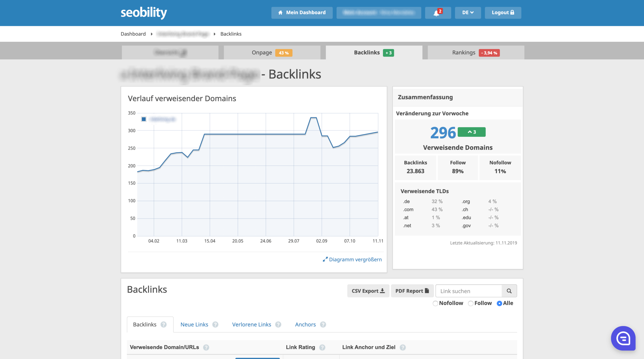Select the Backlinks sub-tab in table
The height and width of the screenshot is (359, 644).
[150, 325]
